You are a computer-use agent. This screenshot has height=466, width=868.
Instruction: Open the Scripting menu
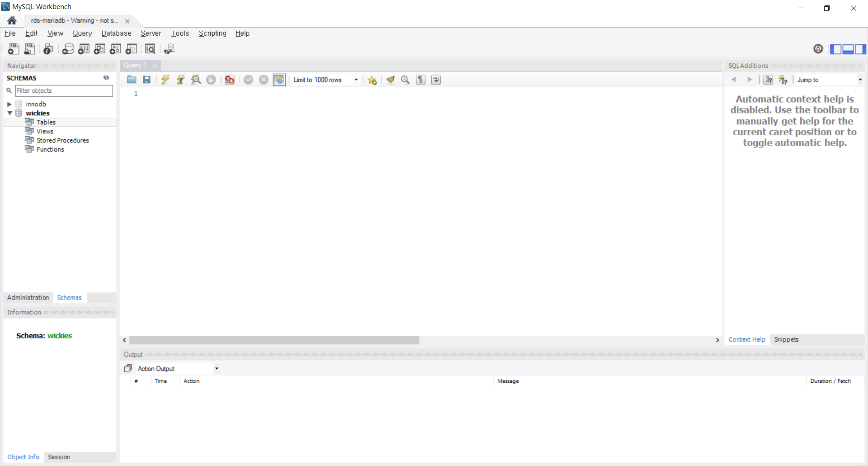coord(212,33)
